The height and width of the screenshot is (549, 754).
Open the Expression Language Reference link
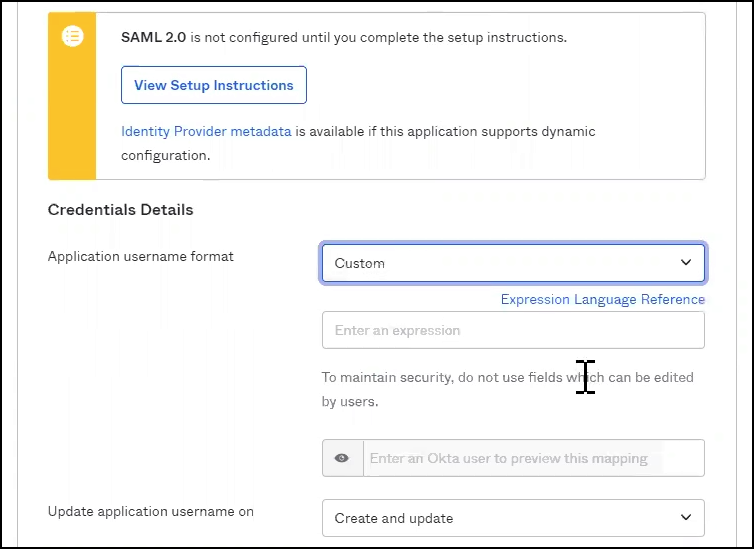[602, 299]
